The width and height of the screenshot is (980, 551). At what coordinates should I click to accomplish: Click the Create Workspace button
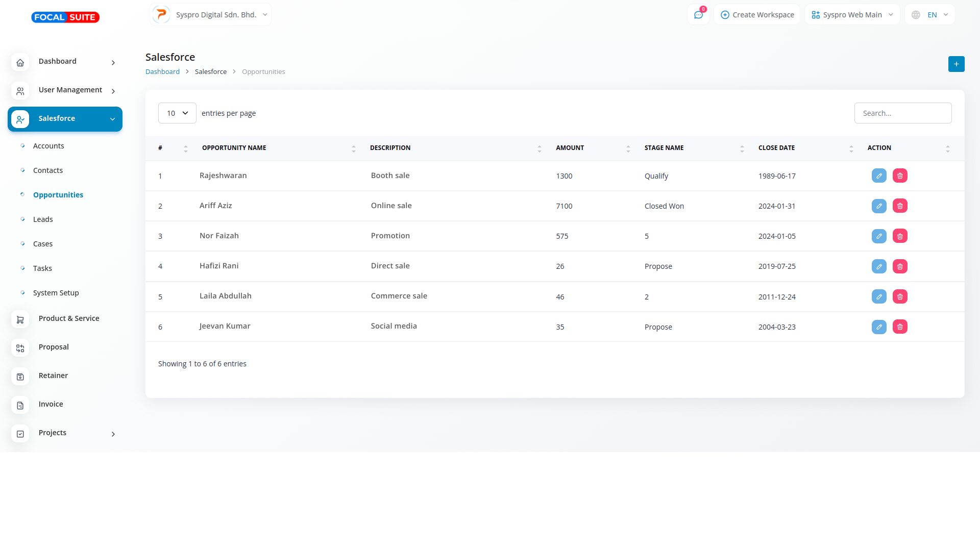(757, 15)
